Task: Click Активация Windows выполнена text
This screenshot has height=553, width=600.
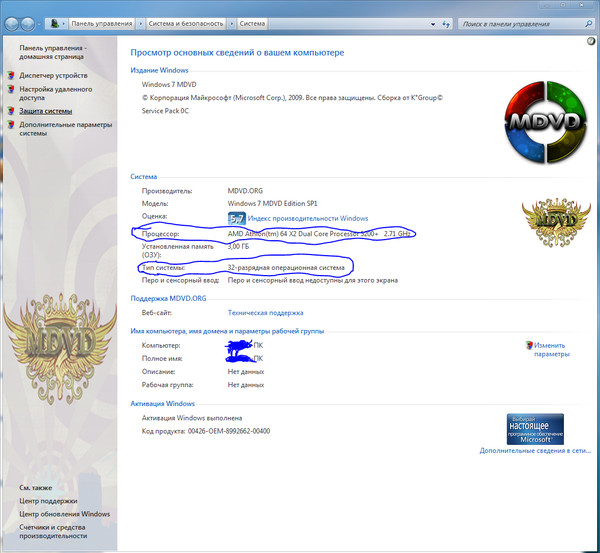Action: pos(192,418)
